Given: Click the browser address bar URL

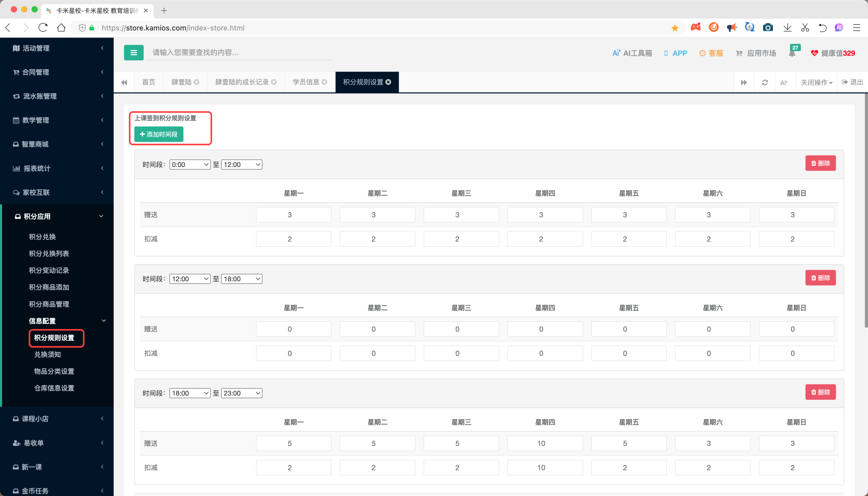Looking at the screenshot, I should click(173, 28).
